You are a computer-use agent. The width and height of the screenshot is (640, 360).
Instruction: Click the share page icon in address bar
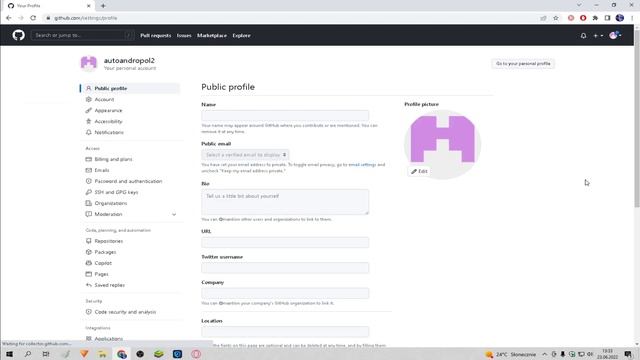point(543,18)
